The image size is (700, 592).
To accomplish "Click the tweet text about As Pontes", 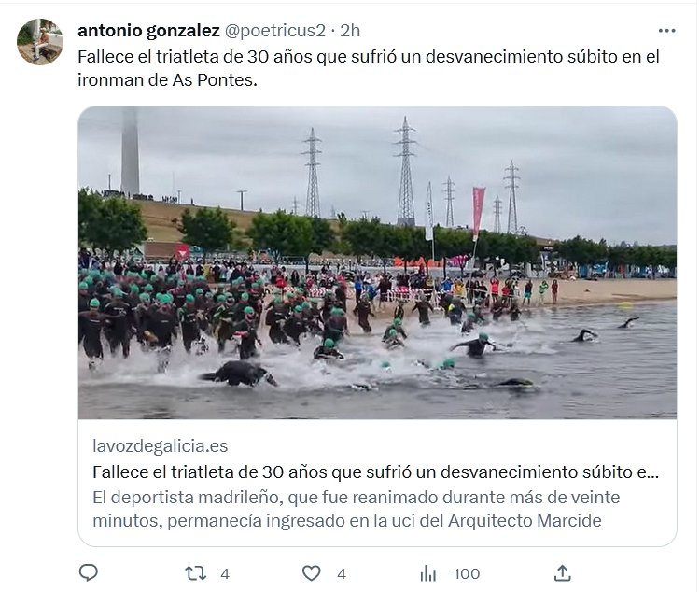I will tap(369, 68).
